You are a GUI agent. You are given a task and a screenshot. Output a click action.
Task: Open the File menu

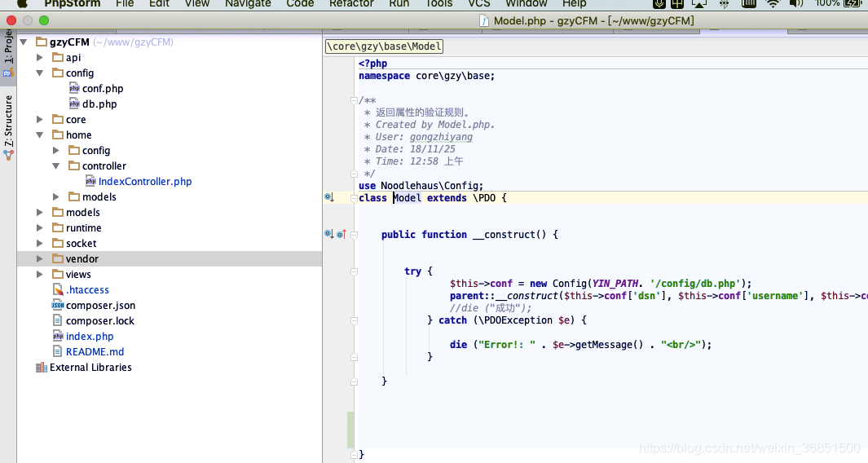click(125, 3)
